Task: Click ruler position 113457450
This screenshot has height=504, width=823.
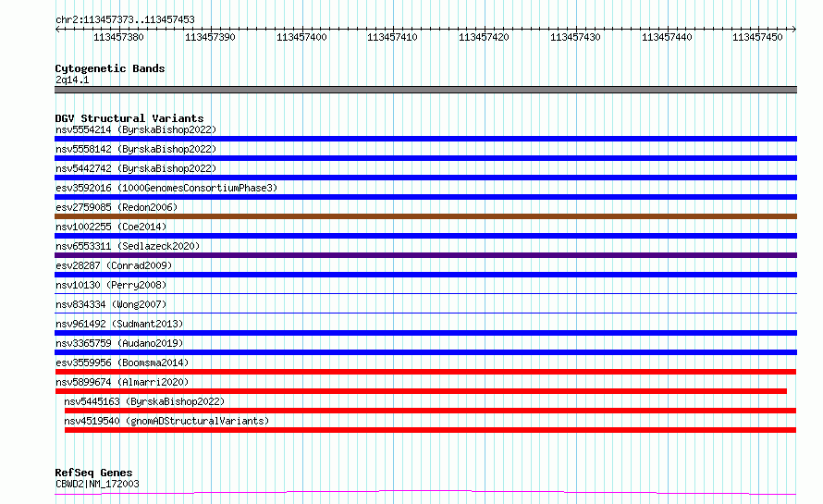Action: [x=757, y=37]
